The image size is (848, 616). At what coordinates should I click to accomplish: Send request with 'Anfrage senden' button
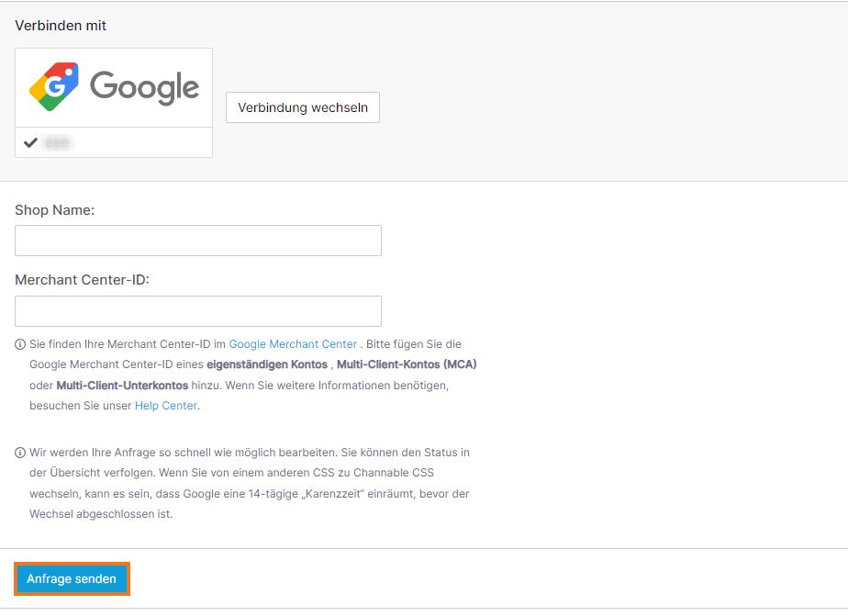click(x=72, y=578)
